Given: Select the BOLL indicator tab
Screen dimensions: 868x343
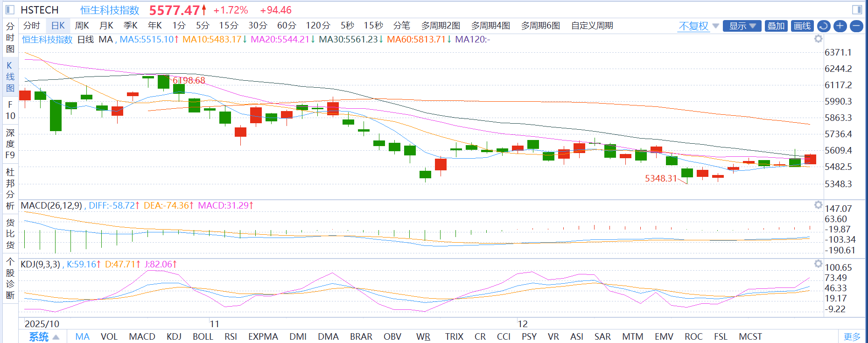Looking at the screenshot, I should click(203, 337).
